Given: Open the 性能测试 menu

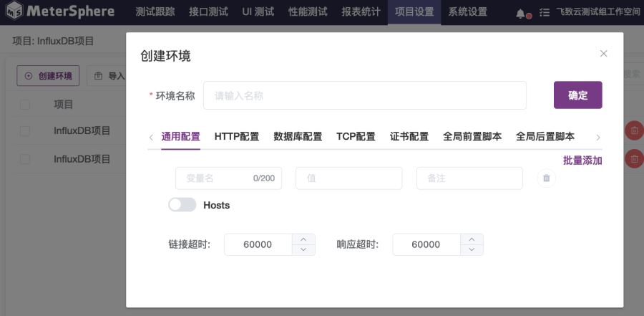Looking at the screenshot, I should pos(308,12).
